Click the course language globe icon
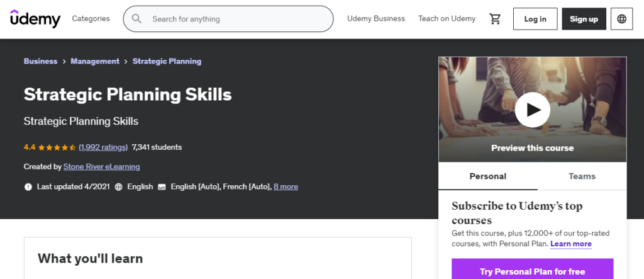The image size is (644, 279). [119, 187]
